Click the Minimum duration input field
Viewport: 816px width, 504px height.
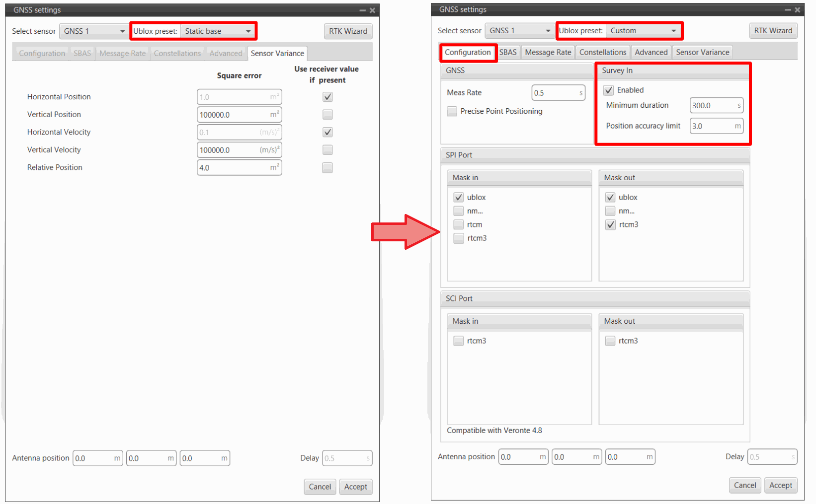click(713, 106)
